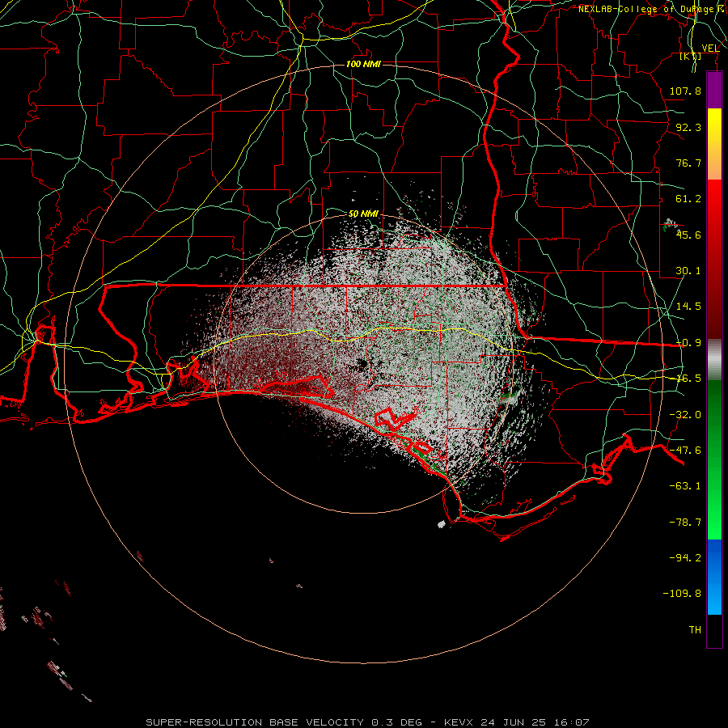Viewport: 728px width, 728px height.
Task: Click the -63.1 velocity scale value
Action: (x=685, y=486)
